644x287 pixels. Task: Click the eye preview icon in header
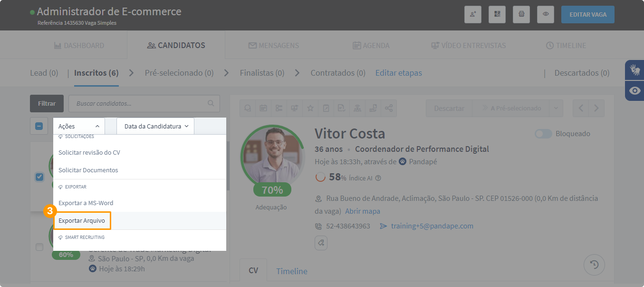tap(546, 14)
